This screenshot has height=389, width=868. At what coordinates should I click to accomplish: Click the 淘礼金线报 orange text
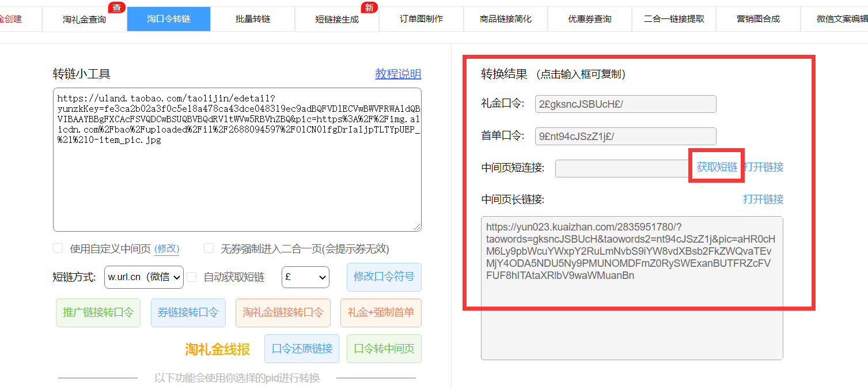218,349
